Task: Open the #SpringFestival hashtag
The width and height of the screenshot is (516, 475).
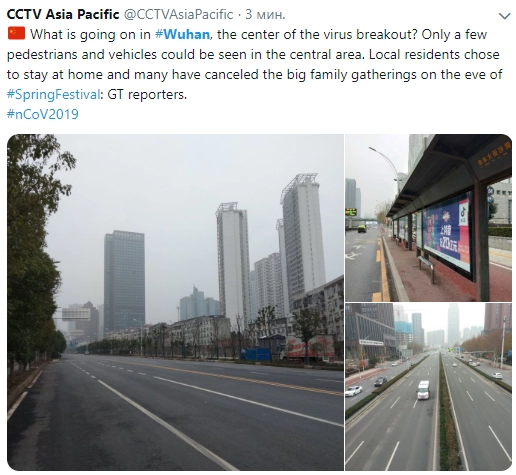Action: 53,95
